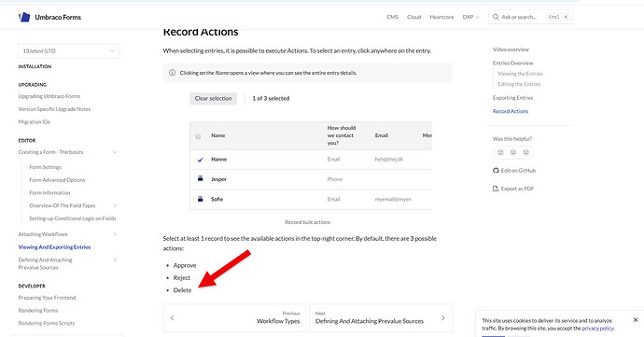644x337 pixels.
Task: Click the right arrow on the Next card
Action: pyautogui.click(x=442, y=317)
